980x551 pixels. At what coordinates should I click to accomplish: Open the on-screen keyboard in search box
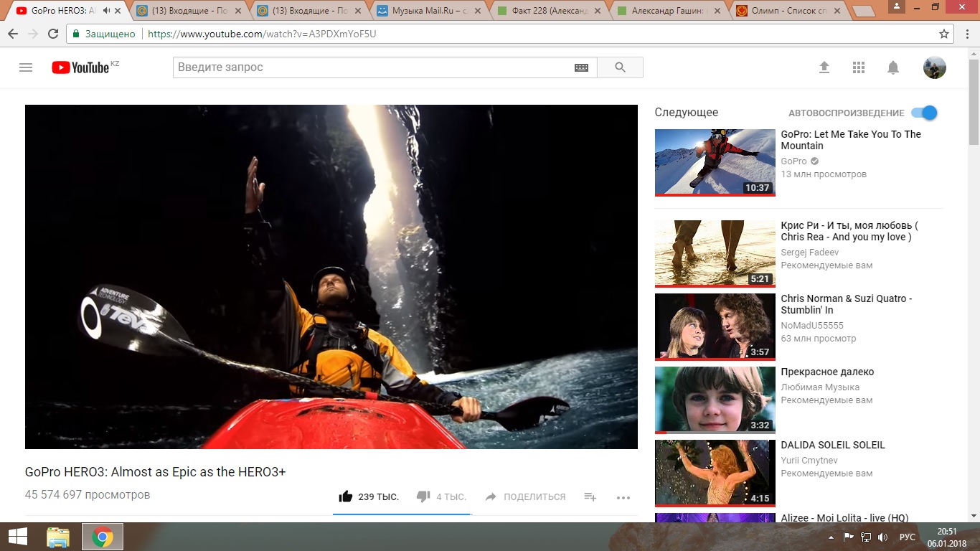click(582, 67)
